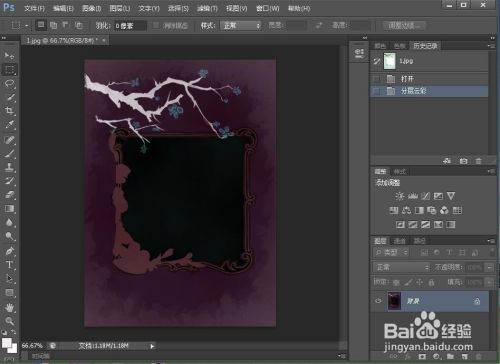
Task: Toggle Subtract from Selection mode button
Action: coord(66,25)
